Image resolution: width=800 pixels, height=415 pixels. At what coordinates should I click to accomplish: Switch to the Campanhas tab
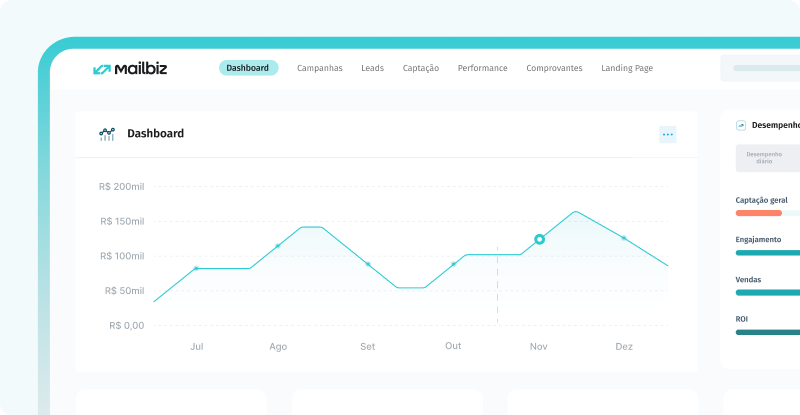tap(320, 68)
